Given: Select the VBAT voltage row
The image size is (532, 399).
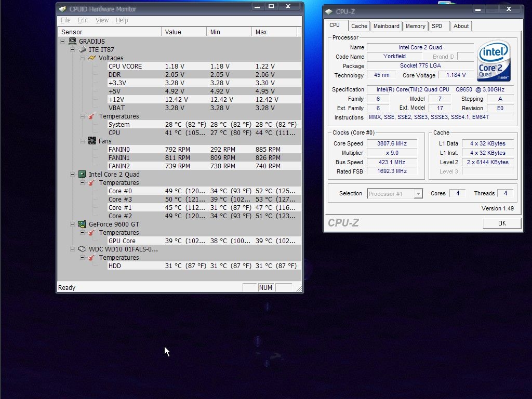Looking at the screenshot, I should (x=204, y=108).
